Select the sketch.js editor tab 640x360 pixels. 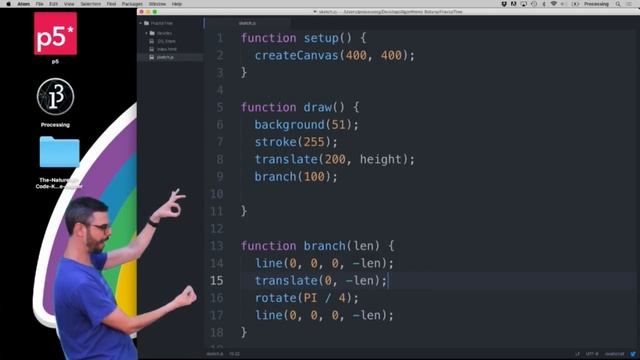pyautogui.click(x=247, y=23)
